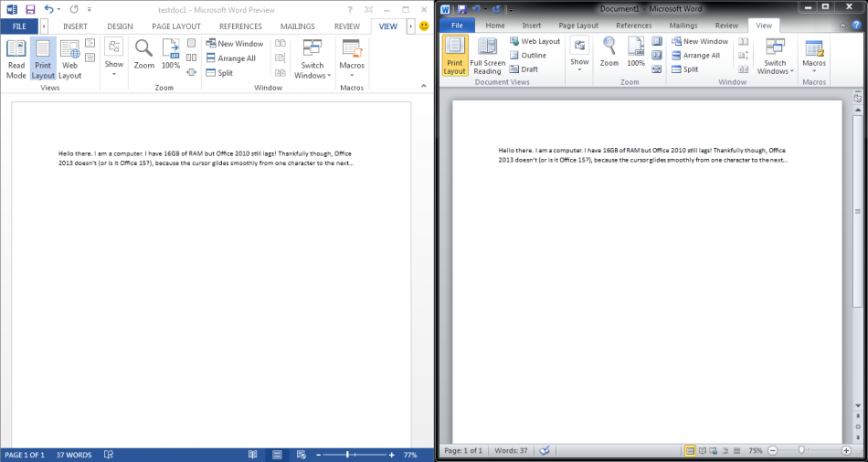
Task: Click smiley feedback icon in Word 2013
Action: pos(424,26)
